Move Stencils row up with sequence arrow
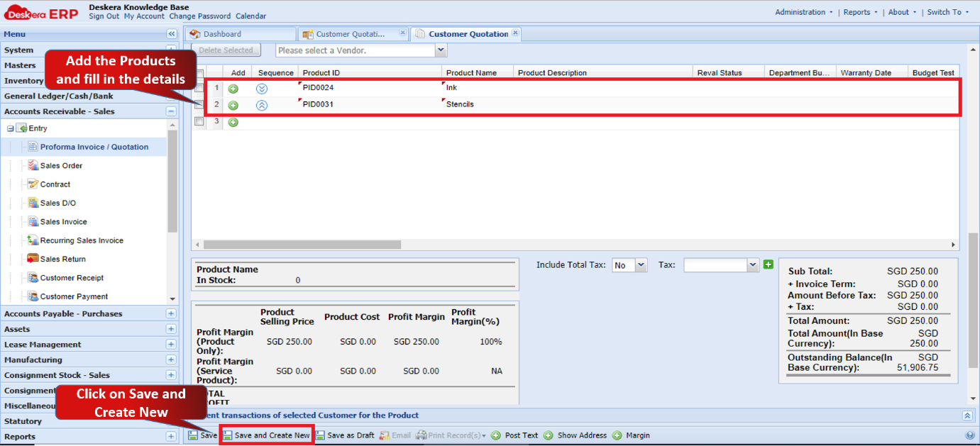 tap(262, 105)
